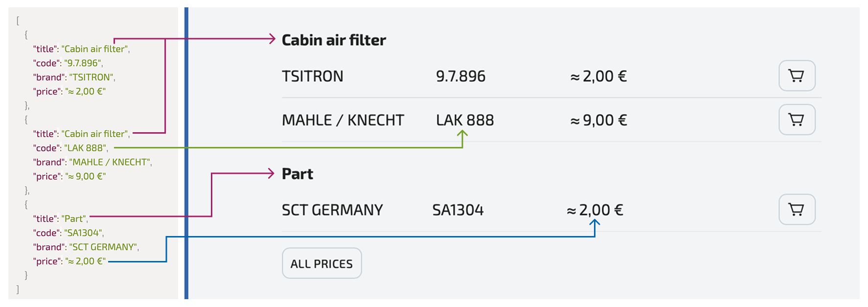Click part code 9.7.896

[x=460, y=76]
